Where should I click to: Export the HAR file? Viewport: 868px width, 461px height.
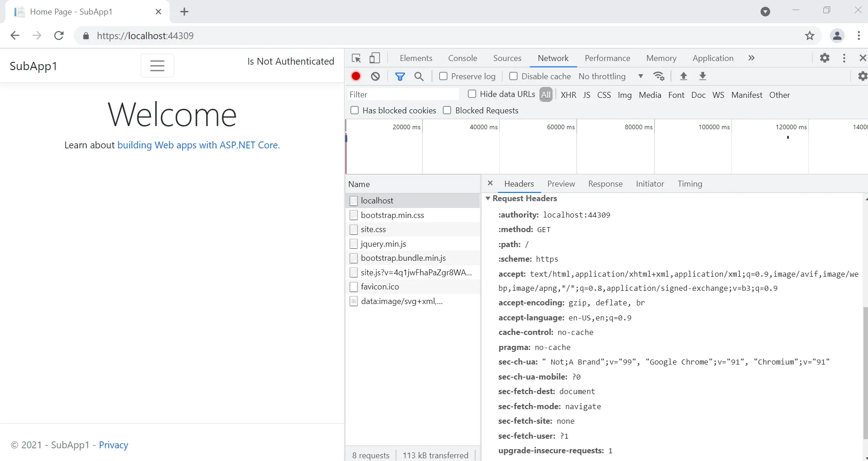703,76
